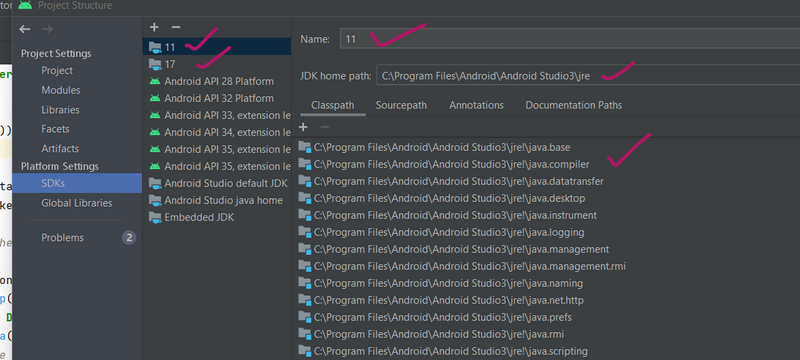Screen dimensions: 800x360
Task: Click the JDK folder icon for 17
Action: click(155, 64)
